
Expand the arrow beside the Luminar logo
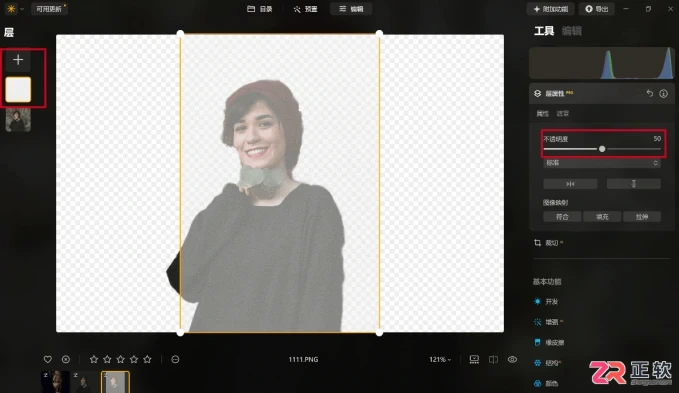(x=22, y=9)
